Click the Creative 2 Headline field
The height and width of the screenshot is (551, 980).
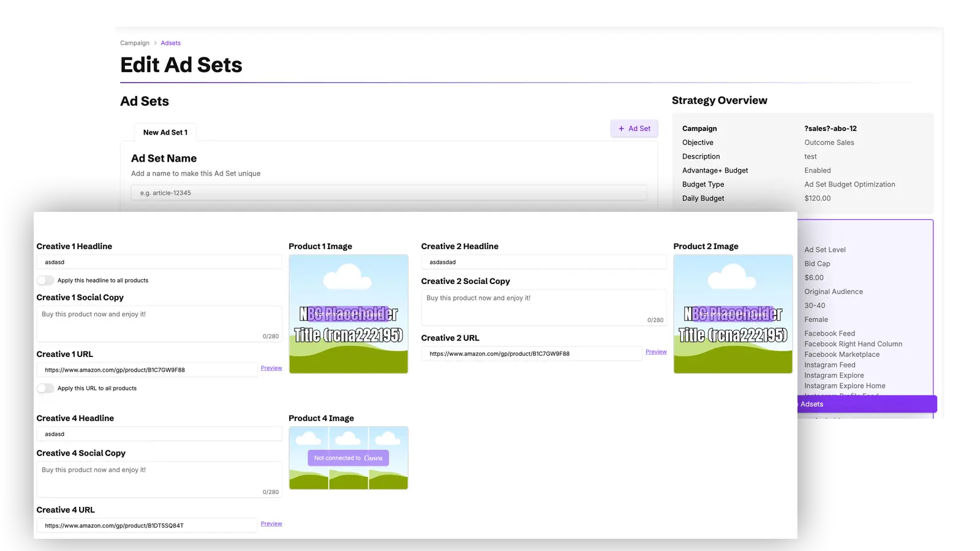pyautogui.click(x=543, y=262)
